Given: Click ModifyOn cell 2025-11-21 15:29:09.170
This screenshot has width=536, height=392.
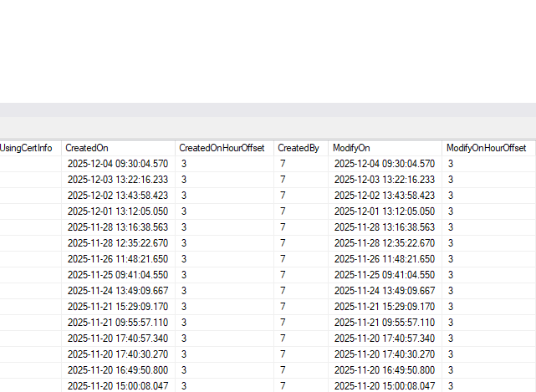Looking at the screenshot, I should pyautogui.click(x=385, y=307).
